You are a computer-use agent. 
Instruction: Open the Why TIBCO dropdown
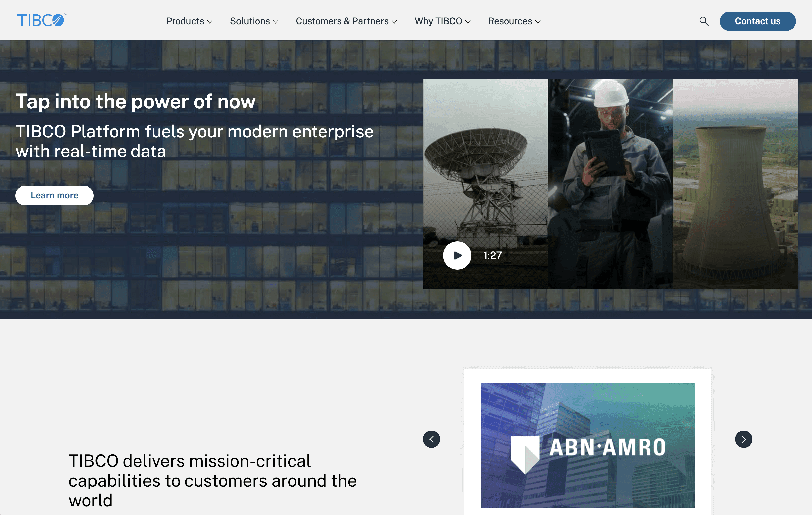coord(443,21)
